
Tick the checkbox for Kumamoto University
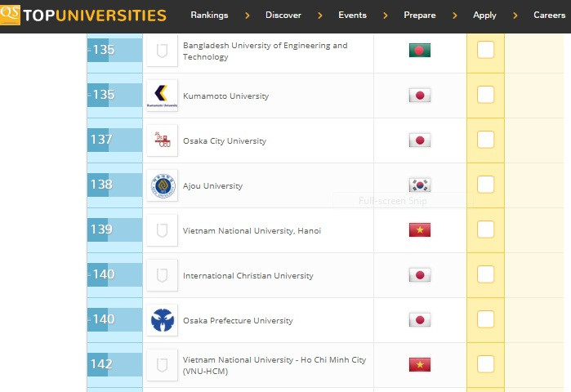click(x=485, y=95)
